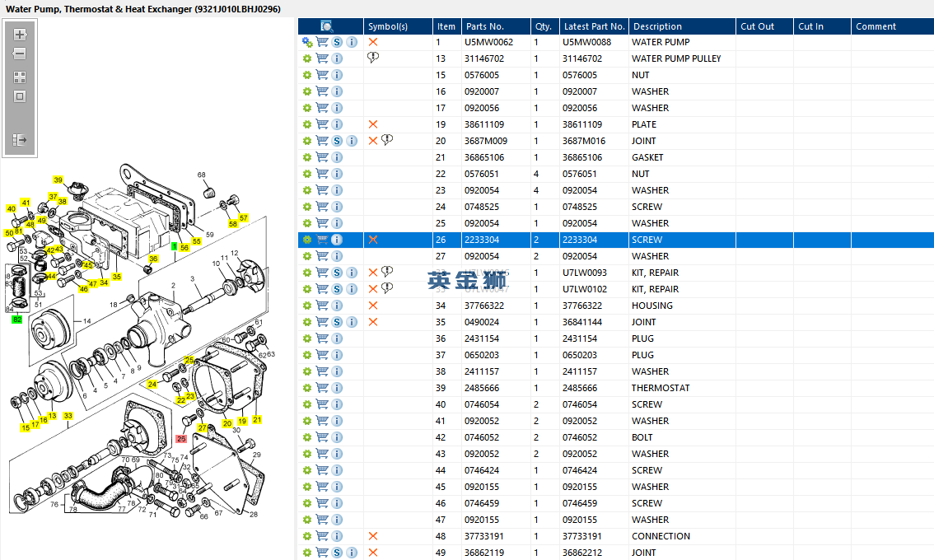The width and height of the screenshot is (934, 560).
Task: Click orange X symbol on PLATE row
Action: pyautogui.click(x=373, y=124)
